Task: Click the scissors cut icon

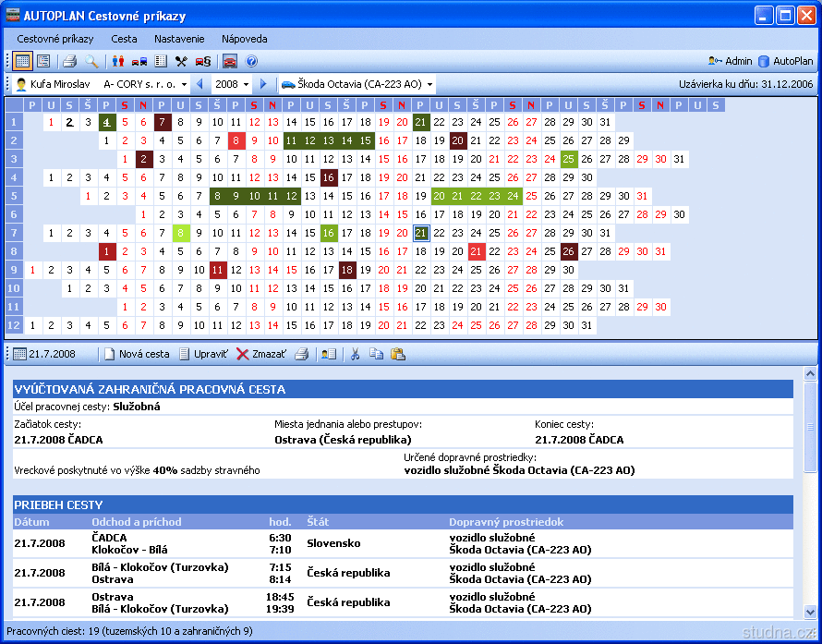Action: coord(355,354)
